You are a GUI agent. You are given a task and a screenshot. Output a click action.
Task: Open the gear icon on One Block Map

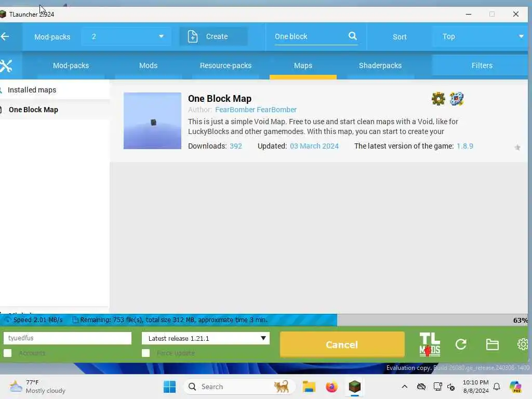click(x=438, y=99)
